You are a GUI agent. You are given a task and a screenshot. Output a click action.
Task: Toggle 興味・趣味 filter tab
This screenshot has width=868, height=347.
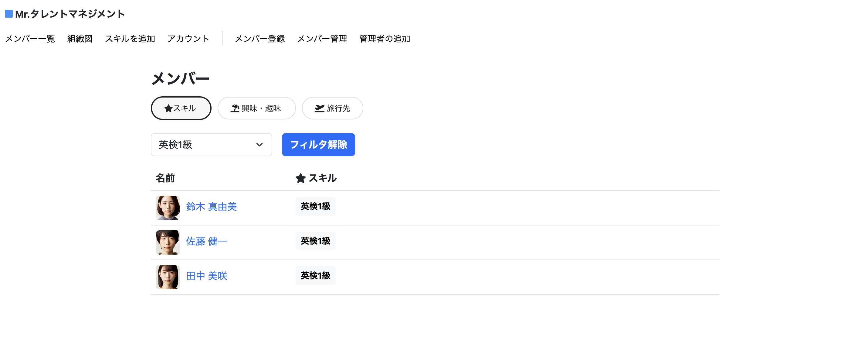point(256,108)
